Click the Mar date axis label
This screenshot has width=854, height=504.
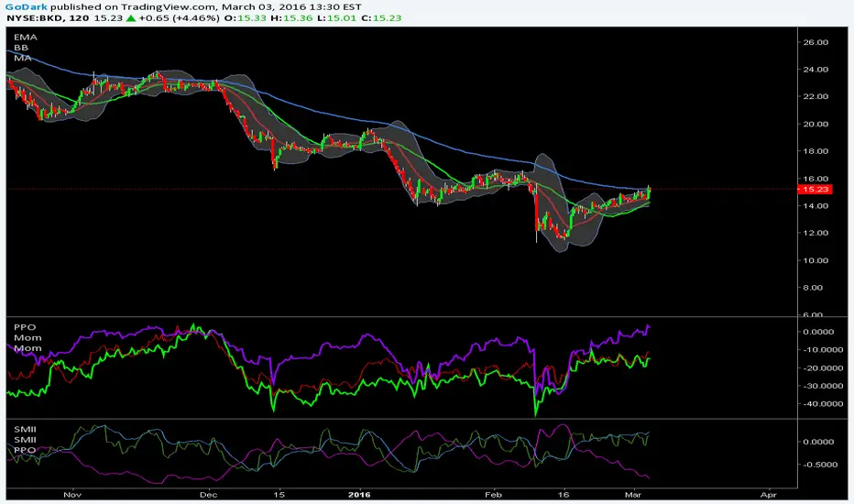(633, 495)
